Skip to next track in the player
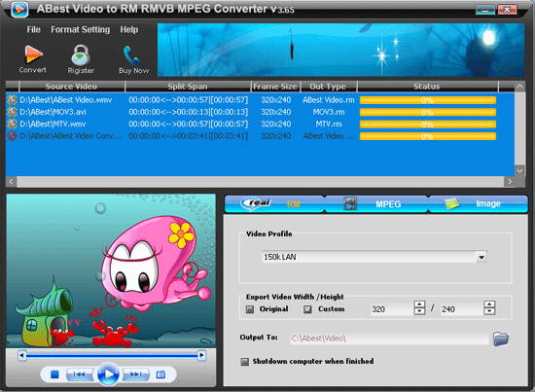Viewport: 535px width, 392px height. (x=136, y=374)
